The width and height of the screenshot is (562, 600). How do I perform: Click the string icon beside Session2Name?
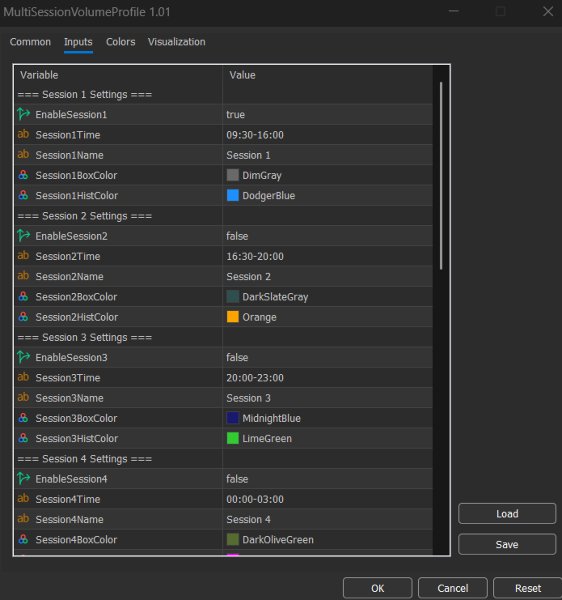23,276
